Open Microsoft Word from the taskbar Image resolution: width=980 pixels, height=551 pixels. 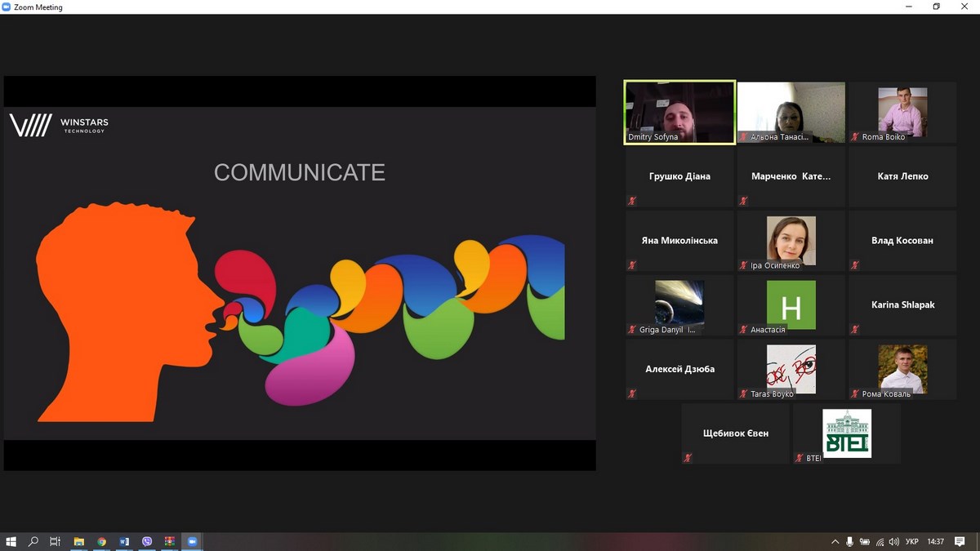coord(124,541)
